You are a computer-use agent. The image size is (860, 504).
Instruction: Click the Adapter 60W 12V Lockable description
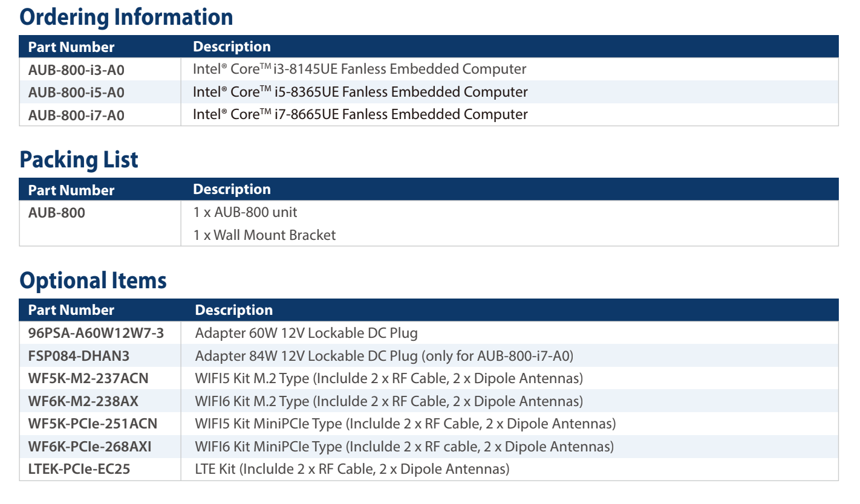[x=306, y=333]
